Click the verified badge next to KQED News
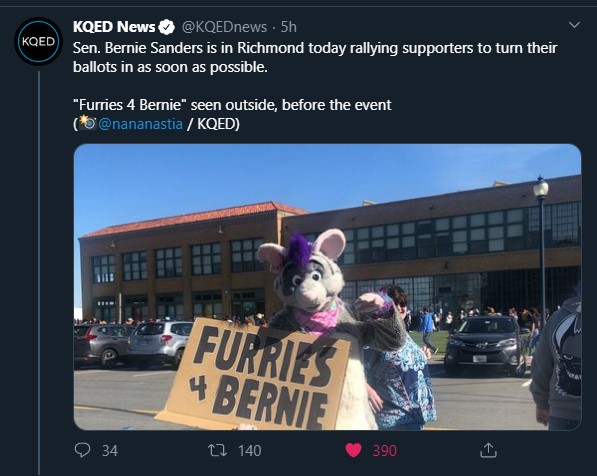 [166, 27]
